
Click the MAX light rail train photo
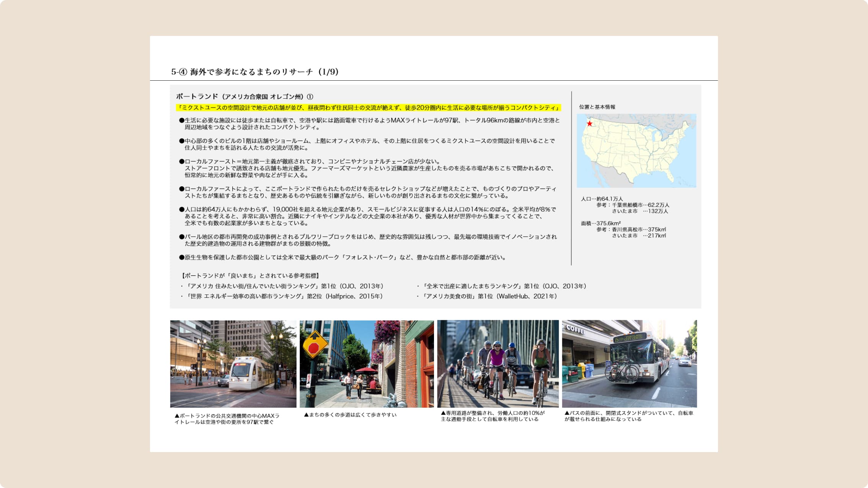point(233,364)
